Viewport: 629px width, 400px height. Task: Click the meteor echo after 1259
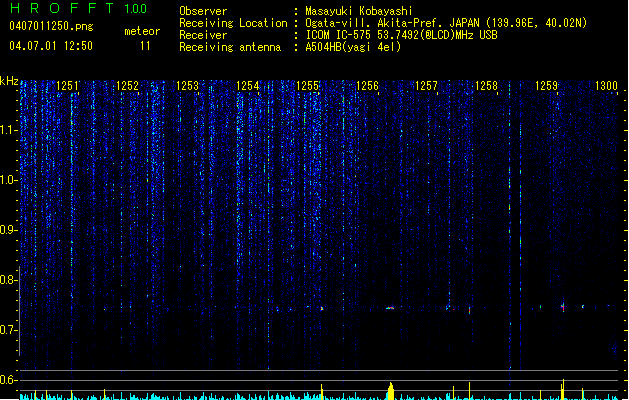tap(563, 307)
